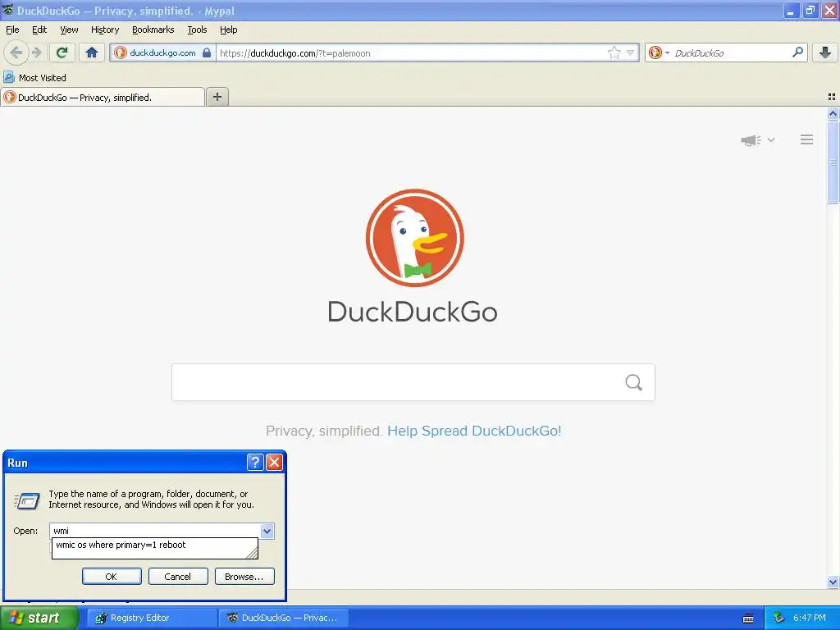Open the Help menu

coord(228,30)
